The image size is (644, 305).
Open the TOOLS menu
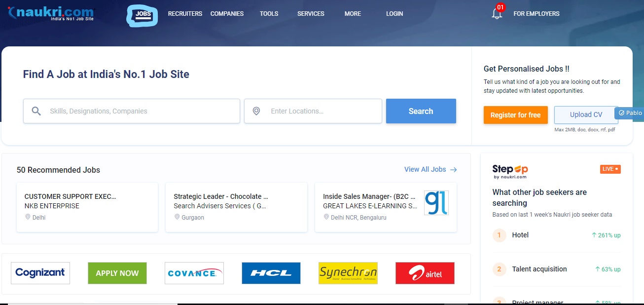(269, 14)
